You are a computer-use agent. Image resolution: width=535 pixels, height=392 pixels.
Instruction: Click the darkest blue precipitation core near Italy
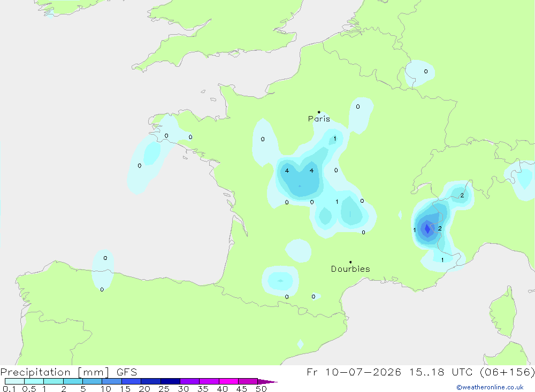click(x=427, y=228)
